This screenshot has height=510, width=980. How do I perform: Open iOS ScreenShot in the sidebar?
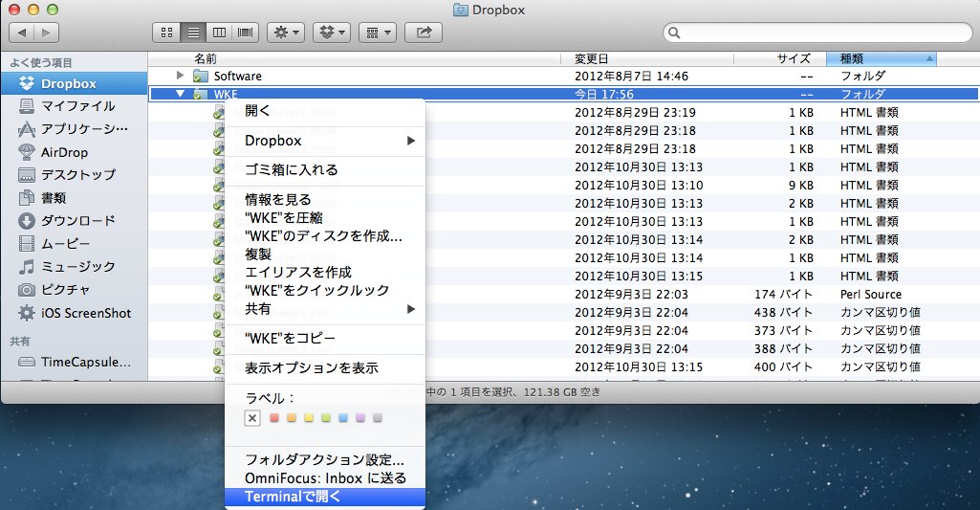75,313
